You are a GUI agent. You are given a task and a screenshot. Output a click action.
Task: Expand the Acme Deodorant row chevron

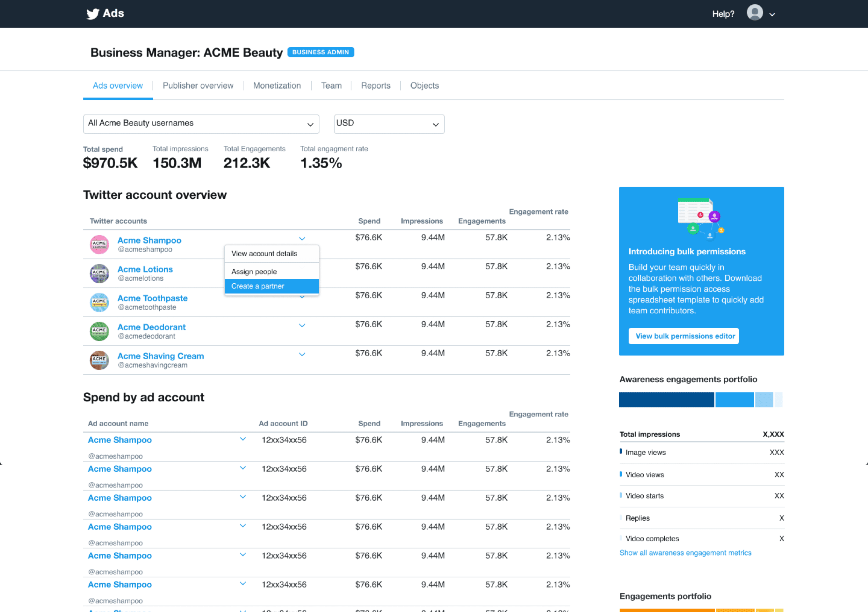tap(302, 325)
